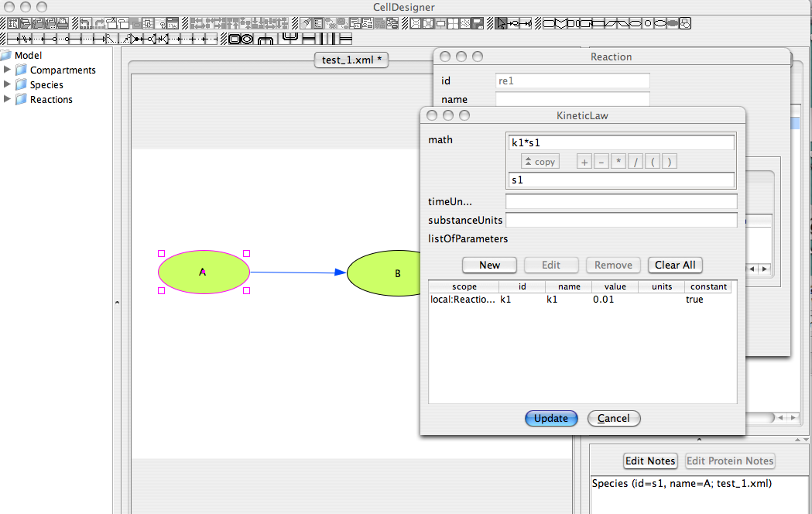Viewport: 812px width, 514px height.
Task: Select the arrow pointer tool in toolbar
Action: (502, 23)
